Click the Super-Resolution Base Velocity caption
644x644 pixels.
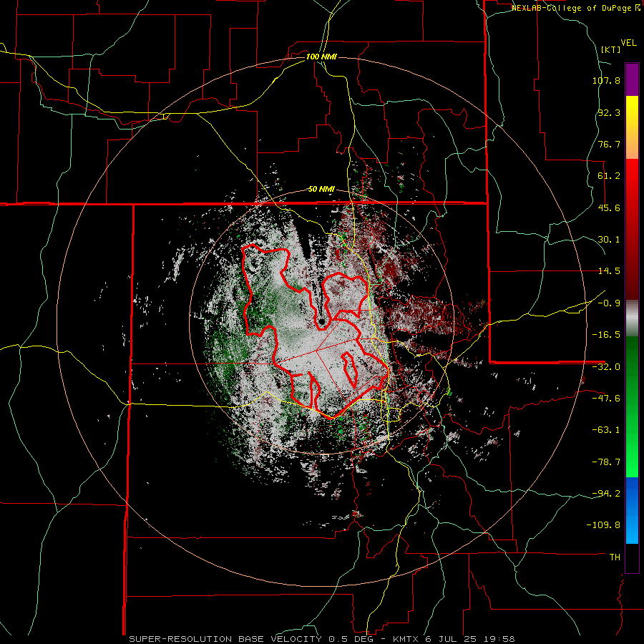click(322, 639)
